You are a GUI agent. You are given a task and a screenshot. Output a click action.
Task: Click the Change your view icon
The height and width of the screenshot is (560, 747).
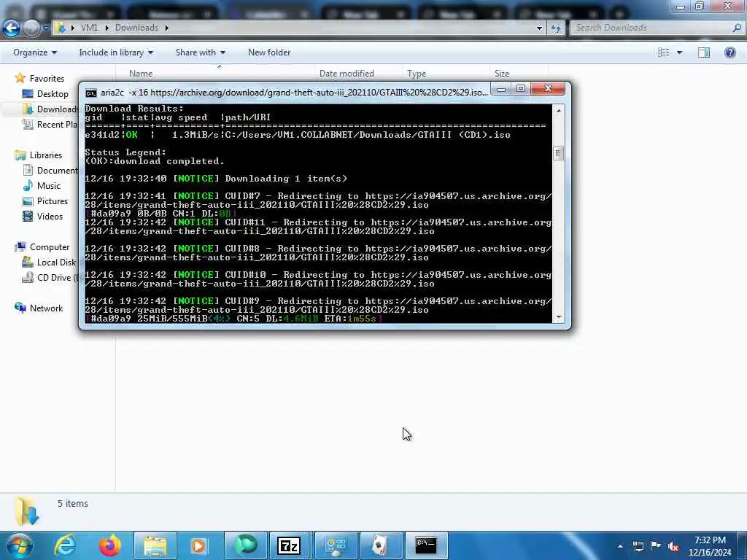tap(664, 52)
